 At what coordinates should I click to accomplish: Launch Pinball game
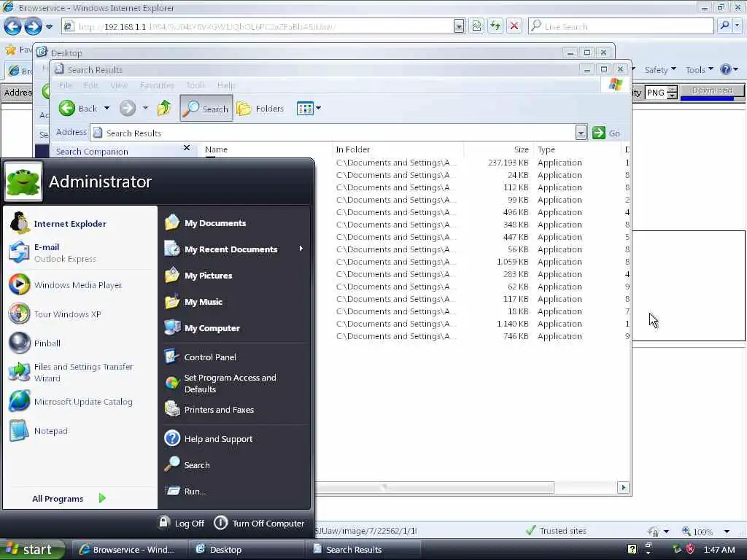point(35,343)
